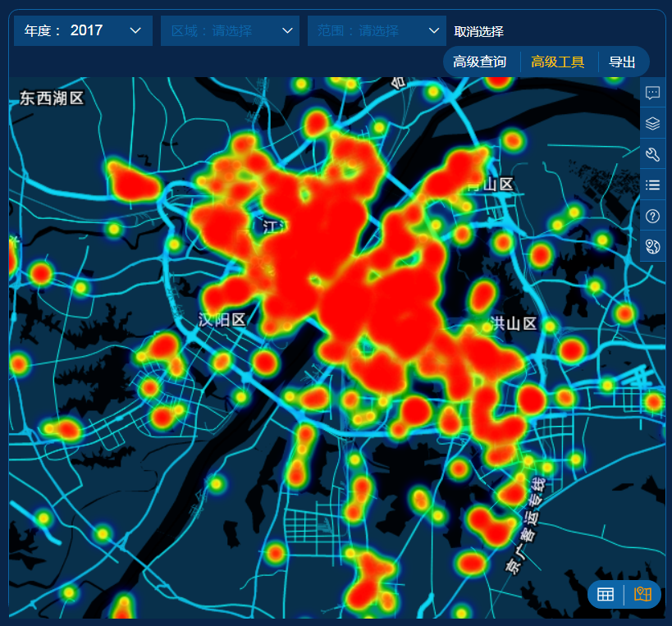Image resolution: width=672 pixels, height=626 pixels.
Task: Click the globe basemap icon
Action: [x=652, y=247]
